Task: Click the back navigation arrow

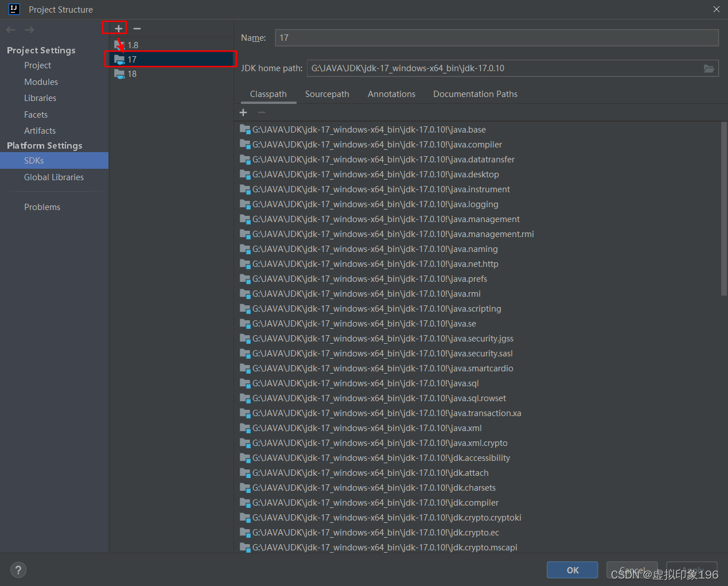Action: tap(10, 29)
